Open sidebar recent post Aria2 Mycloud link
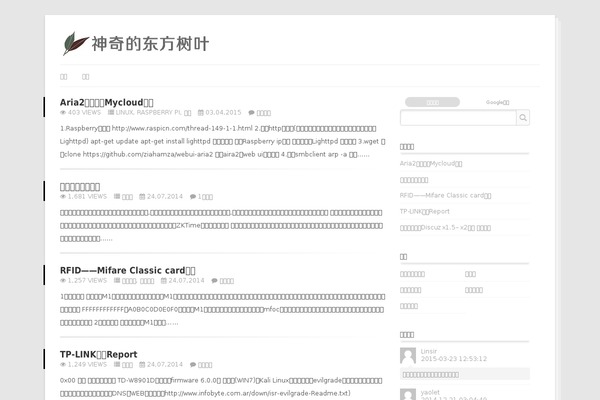 coord(431,164)
